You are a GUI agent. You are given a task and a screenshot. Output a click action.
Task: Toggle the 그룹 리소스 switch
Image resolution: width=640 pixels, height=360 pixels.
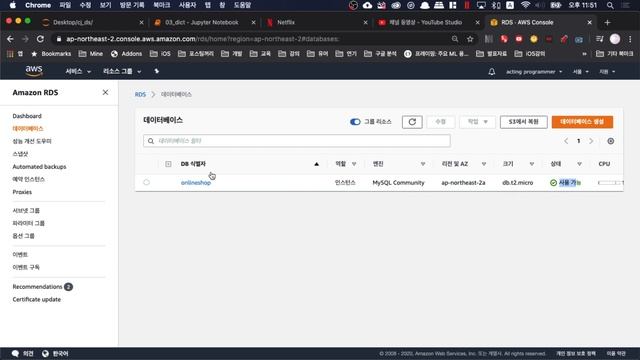[355, 122]
